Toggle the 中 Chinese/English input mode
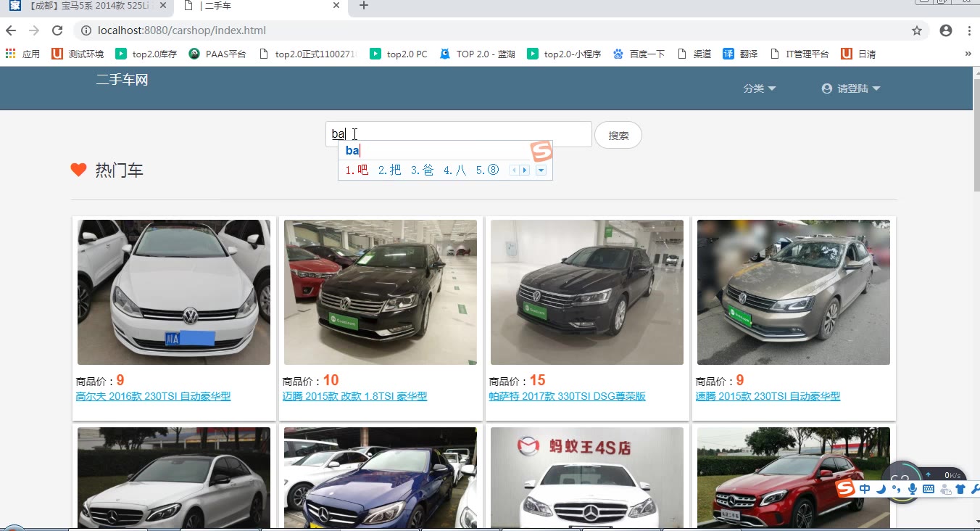This screenshot has width=980, height=531. click(x=865, y=489)
